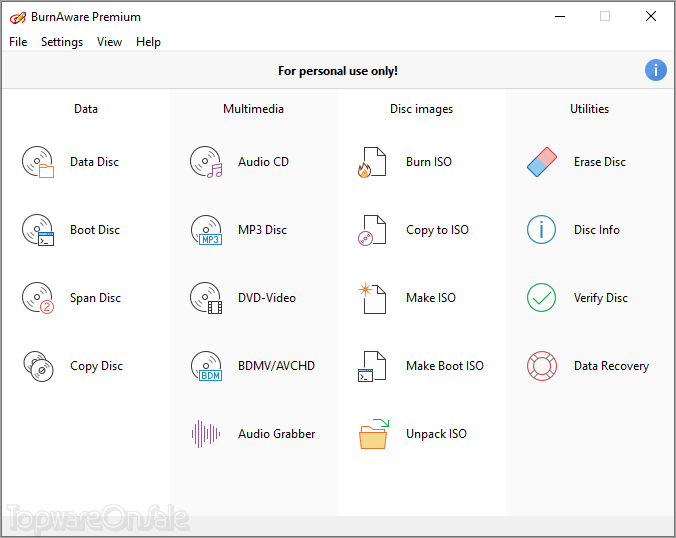Click the DVD-Video label

pos(267,298)
